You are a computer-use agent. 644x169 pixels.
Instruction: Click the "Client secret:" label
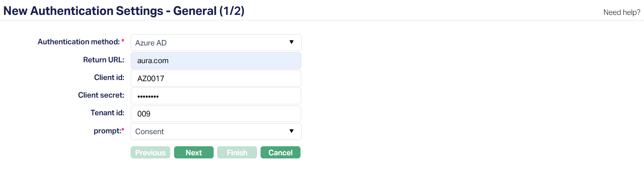(x=101, y=95)
